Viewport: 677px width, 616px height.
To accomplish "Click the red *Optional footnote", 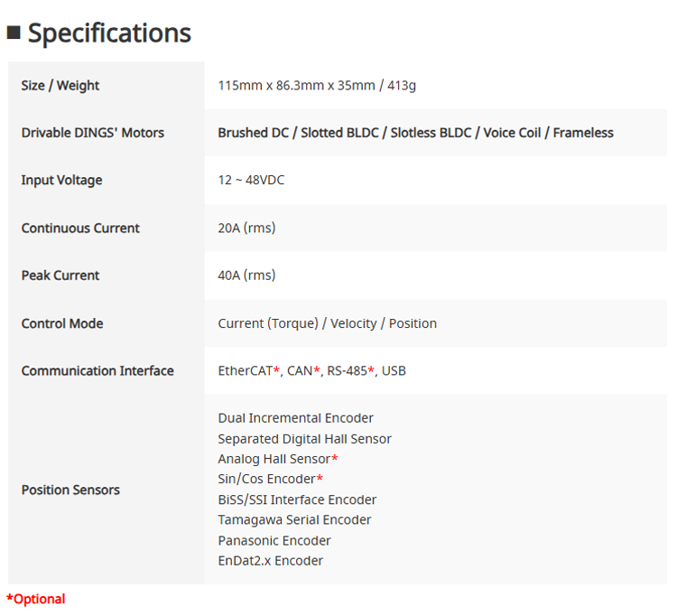I will point(36,599).
